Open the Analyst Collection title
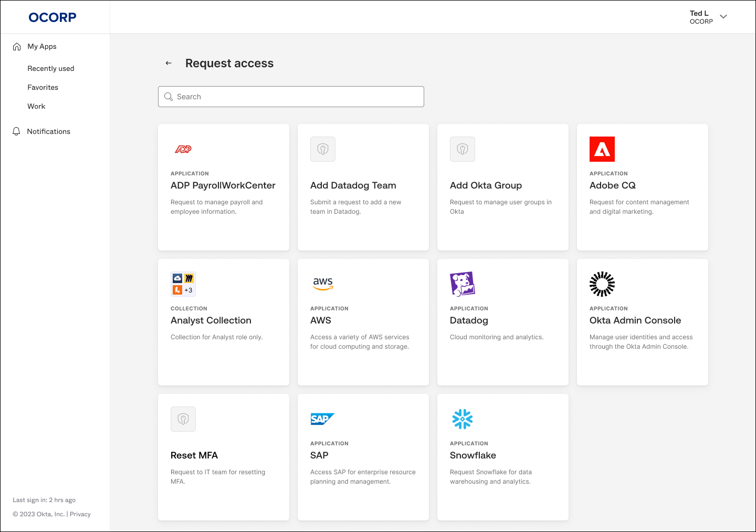The image size is (756, 532). pos(211,320)
